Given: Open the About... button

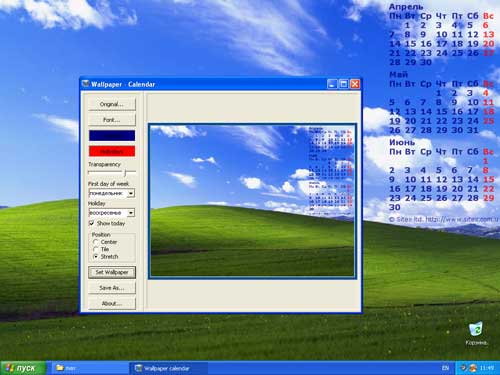Looking at the screenshot, I should click(112, 303).
